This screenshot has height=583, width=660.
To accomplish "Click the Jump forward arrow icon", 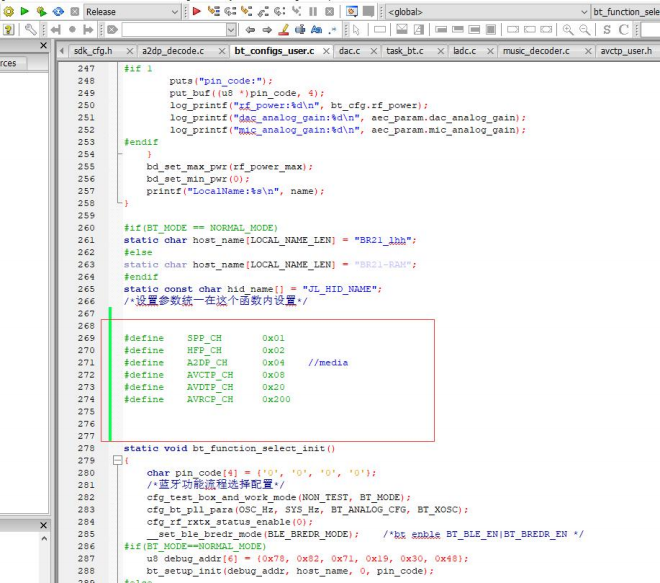I will click(267, 29).
